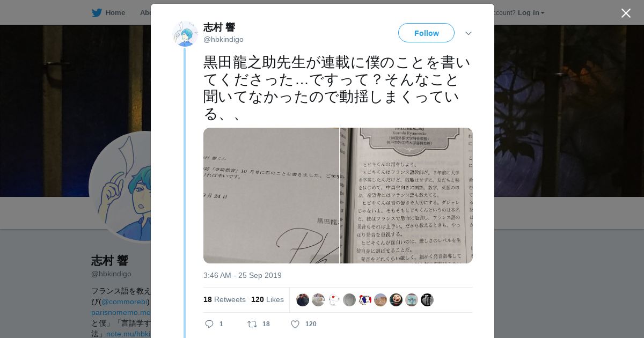The height and width of the screenshot is (338, 644).
Task: Like the tweet with heart icon
Action: point(295,324)
